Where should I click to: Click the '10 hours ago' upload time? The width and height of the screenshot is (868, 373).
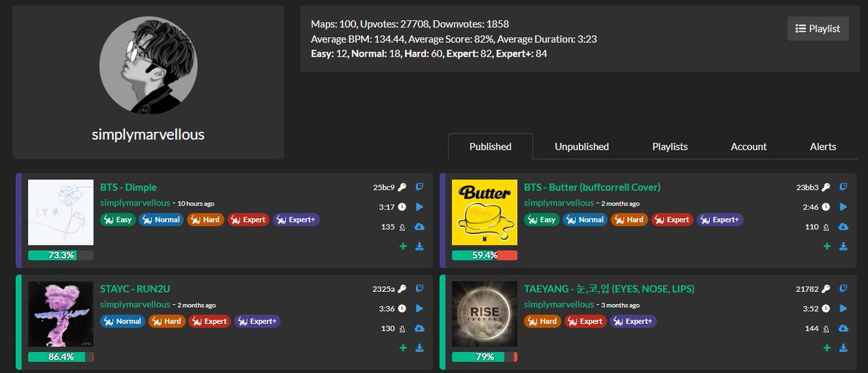tap(195, 204)
